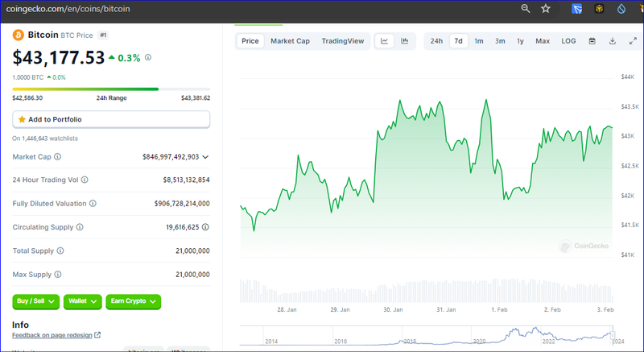Viewport: 644px width, 352px height.
Task: Click the #1 rank badge
Action: [103, 35]
